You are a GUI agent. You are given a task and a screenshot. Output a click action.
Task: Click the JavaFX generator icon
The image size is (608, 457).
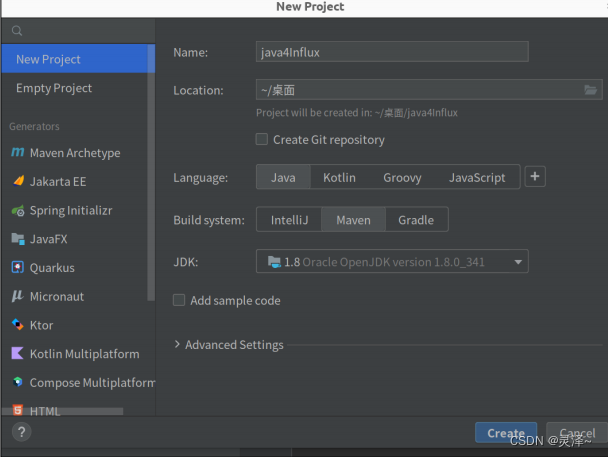(18, 239)
